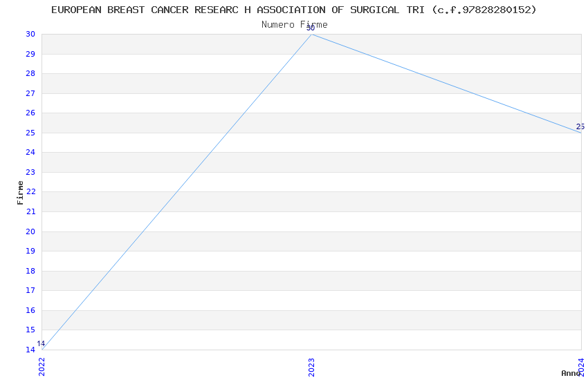
Task: Click y-axis value 18
Action: coord(30,271)
